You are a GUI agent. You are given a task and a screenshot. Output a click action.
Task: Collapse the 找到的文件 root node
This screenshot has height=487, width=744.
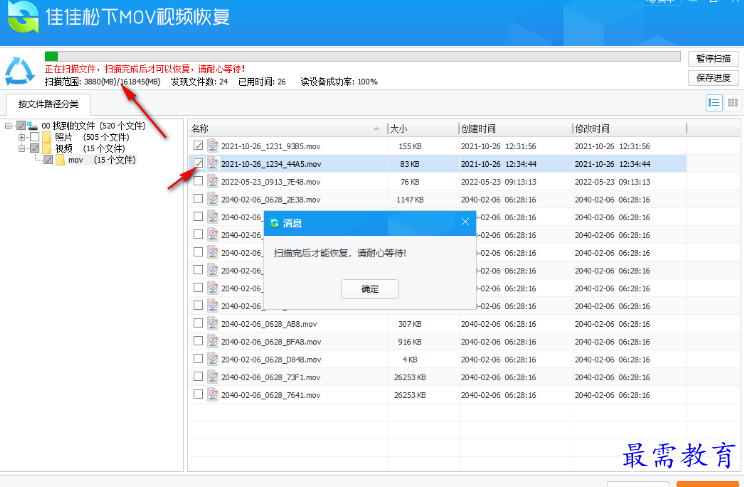(8, 126)
